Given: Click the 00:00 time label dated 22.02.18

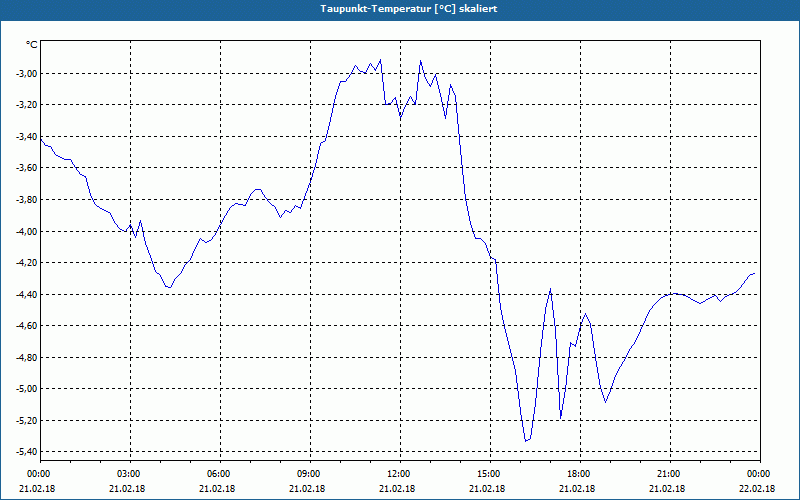Looking at the screenshot, I should (760, 474).
